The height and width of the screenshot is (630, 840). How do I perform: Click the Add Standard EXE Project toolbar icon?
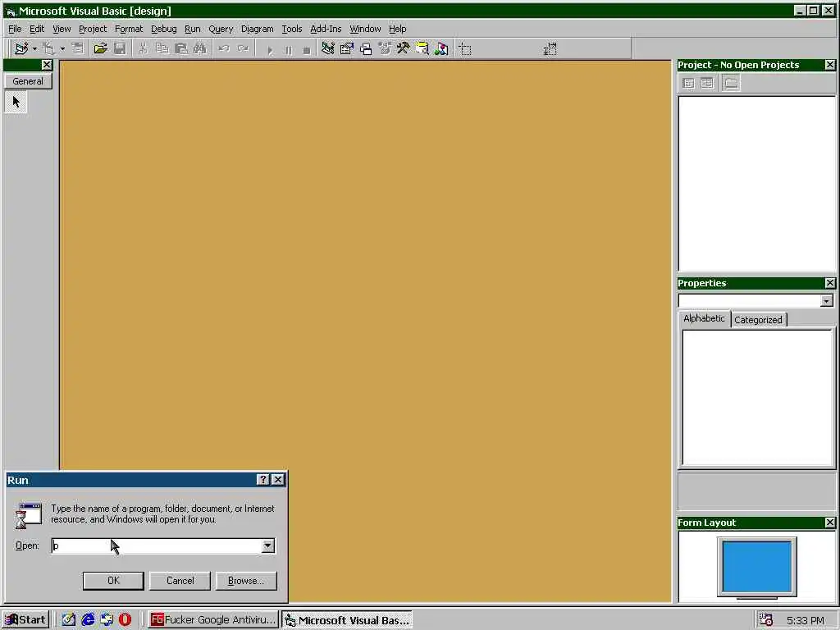[21, 48]
